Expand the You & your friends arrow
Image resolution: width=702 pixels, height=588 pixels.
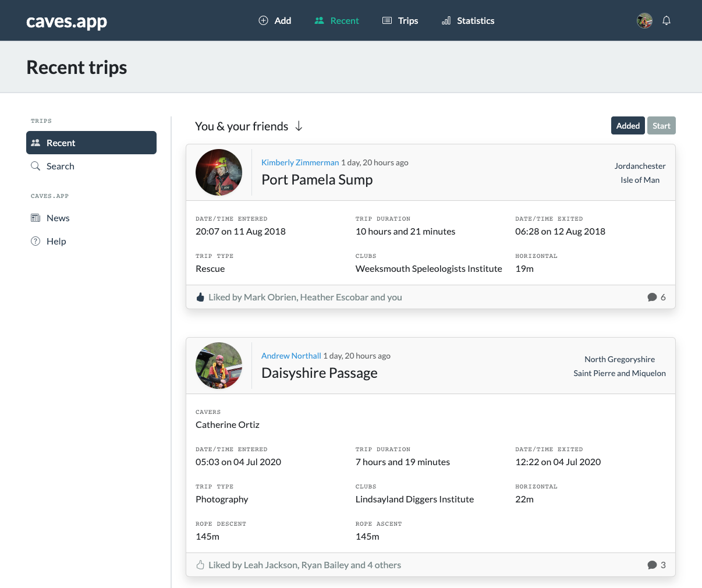pos(299,126)
